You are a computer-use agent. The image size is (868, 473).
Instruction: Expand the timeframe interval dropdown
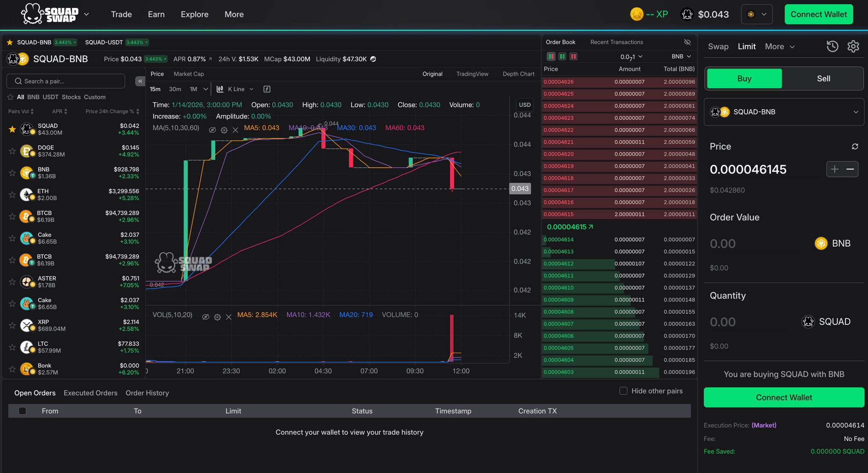pos(206,89)
